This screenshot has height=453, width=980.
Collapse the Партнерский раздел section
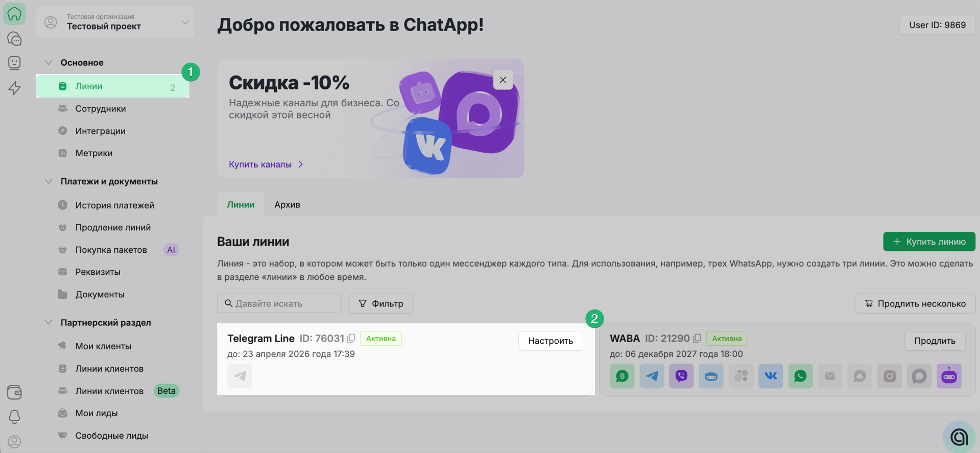coord(49,322)
